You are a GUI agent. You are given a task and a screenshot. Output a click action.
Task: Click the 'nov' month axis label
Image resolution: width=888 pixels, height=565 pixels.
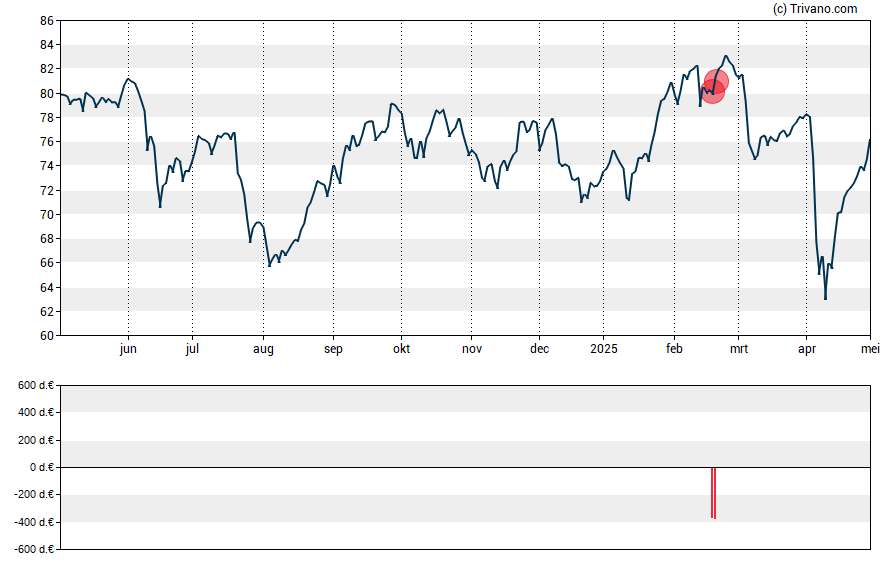pos(472,349)
